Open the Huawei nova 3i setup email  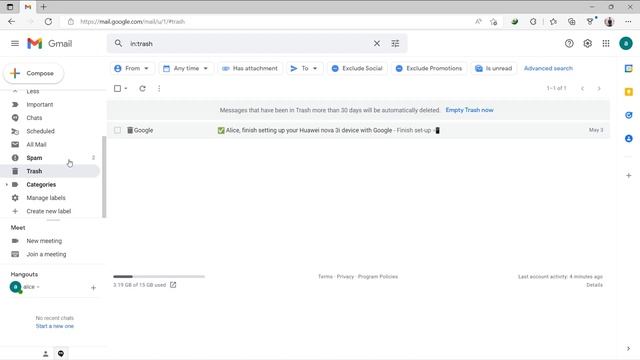point(358,130)
